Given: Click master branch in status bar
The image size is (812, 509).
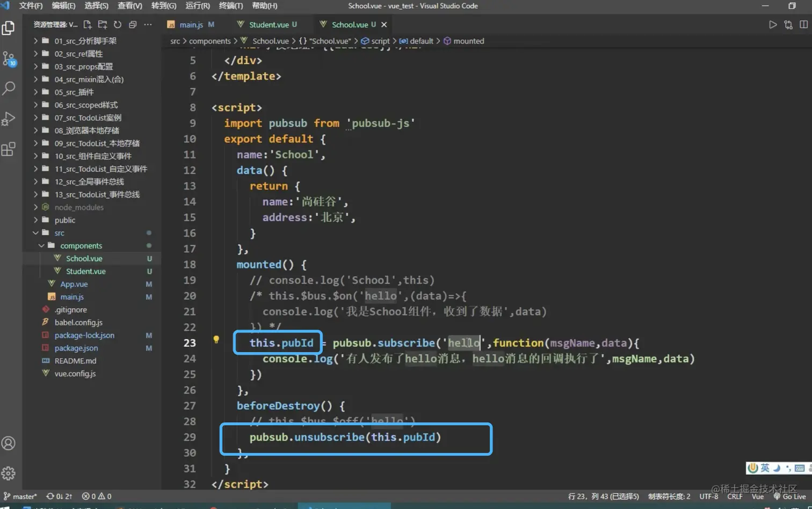Looking at the screenshot, I should pos(20,496).
